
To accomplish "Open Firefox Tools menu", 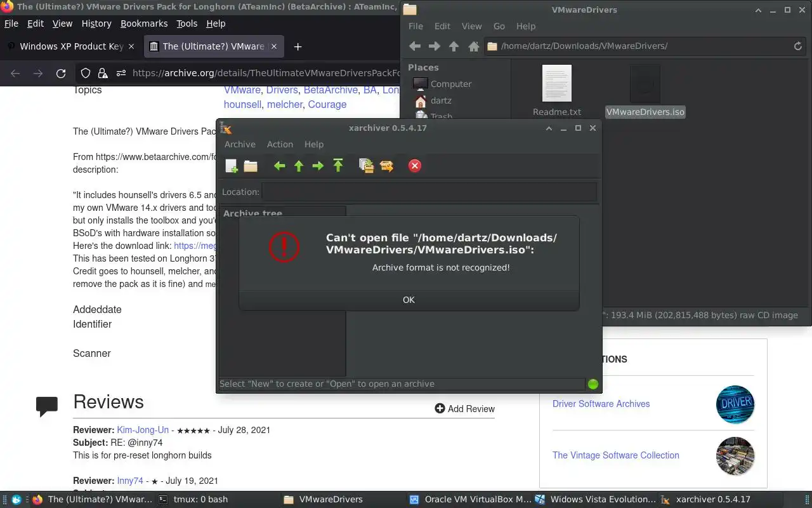I will 187,23.
